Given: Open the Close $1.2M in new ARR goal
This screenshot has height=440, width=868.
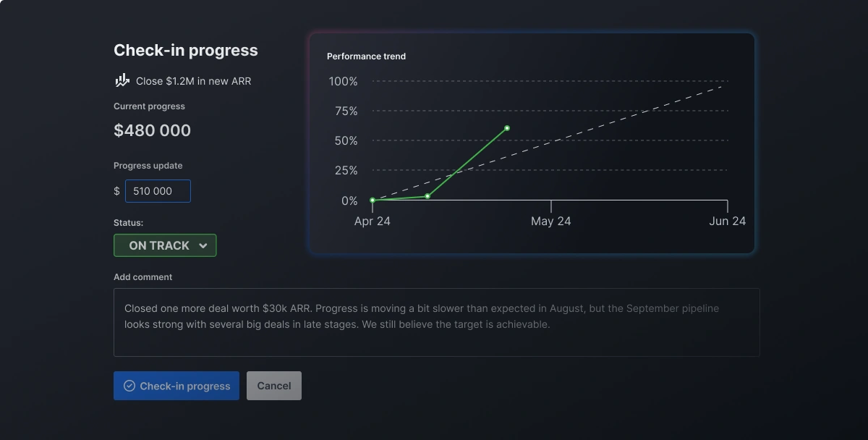Looking at the screenshot, I should pyautogui.click(x=193, y=81).
